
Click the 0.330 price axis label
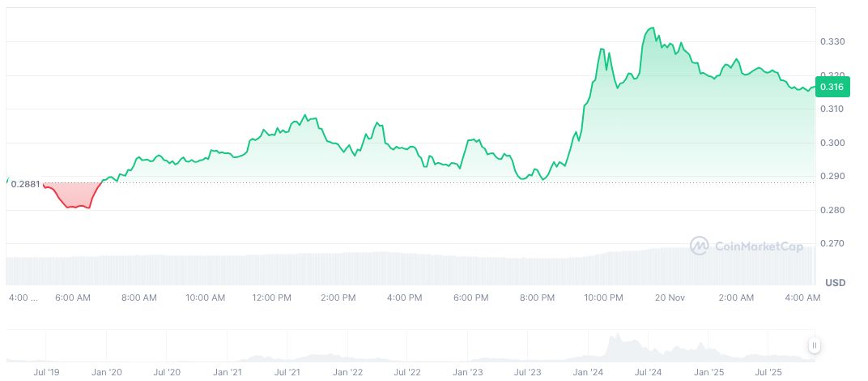832,41
